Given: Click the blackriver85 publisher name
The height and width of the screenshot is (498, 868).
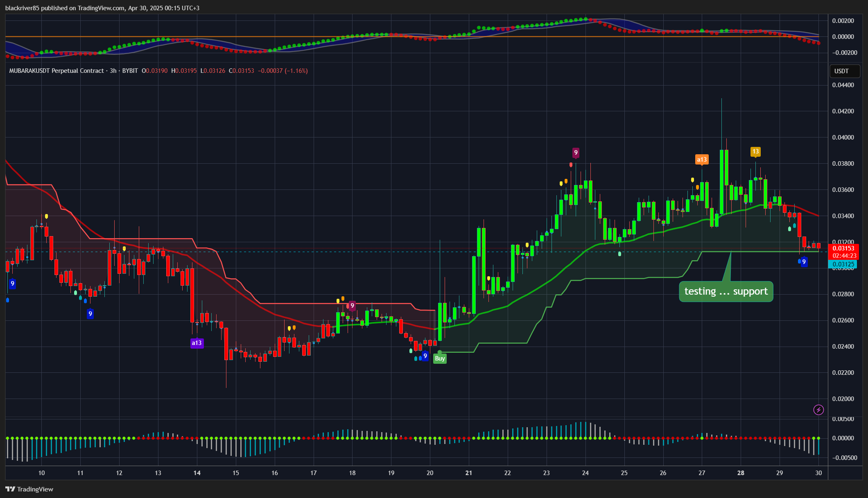Looking at the screenshot, I should pyautogui.click(x=22, y=8).
